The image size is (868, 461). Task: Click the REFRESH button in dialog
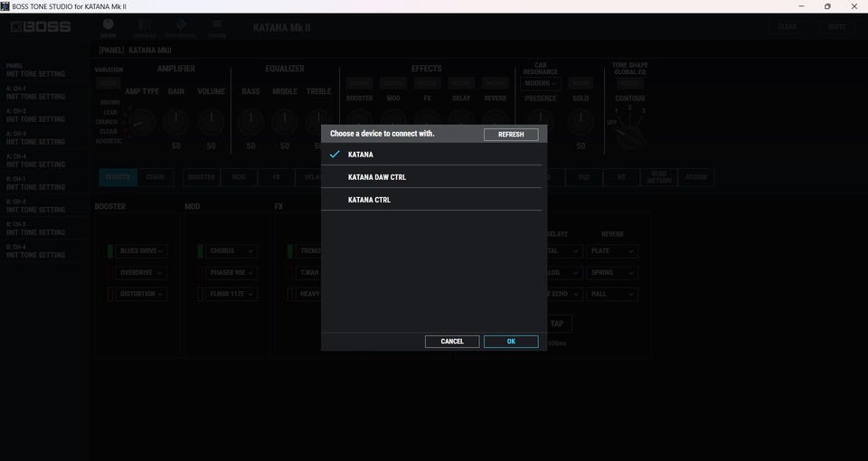[511, 135]
